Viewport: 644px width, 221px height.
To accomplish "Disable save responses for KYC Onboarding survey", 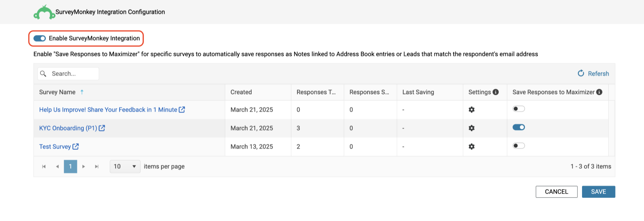I will point(519,127).
